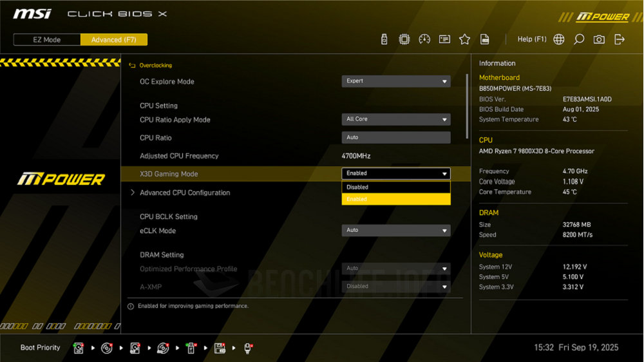Click the eCLK Mode label
The image size is (644, 362).
coord(158,231)
